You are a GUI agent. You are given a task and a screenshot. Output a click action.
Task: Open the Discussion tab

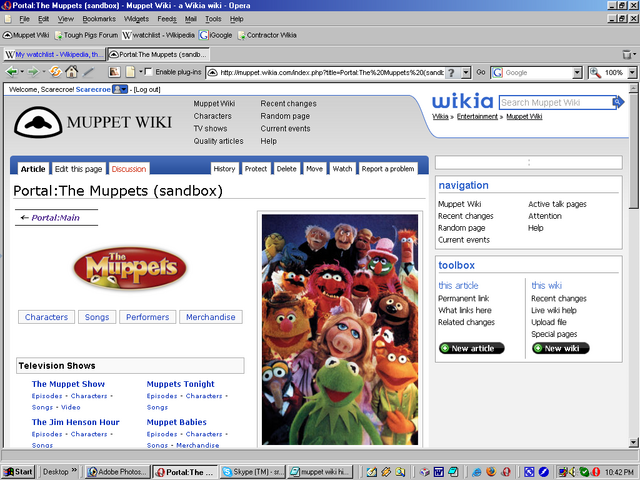point(129,169)
